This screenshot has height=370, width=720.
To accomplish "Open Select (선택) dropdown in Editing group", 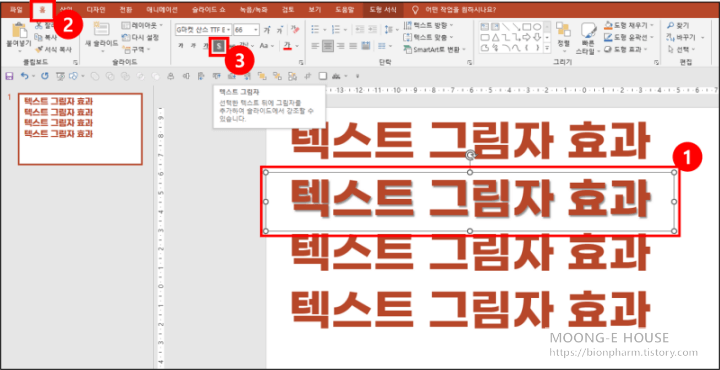I will 682,49.
